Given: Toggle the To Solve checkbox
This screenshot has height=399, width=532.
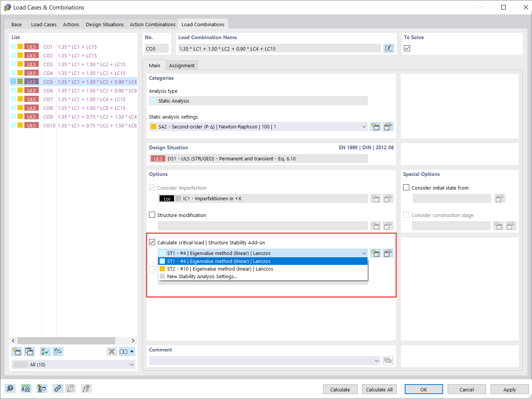Looking at the screenshot, I should coord(407,48).
